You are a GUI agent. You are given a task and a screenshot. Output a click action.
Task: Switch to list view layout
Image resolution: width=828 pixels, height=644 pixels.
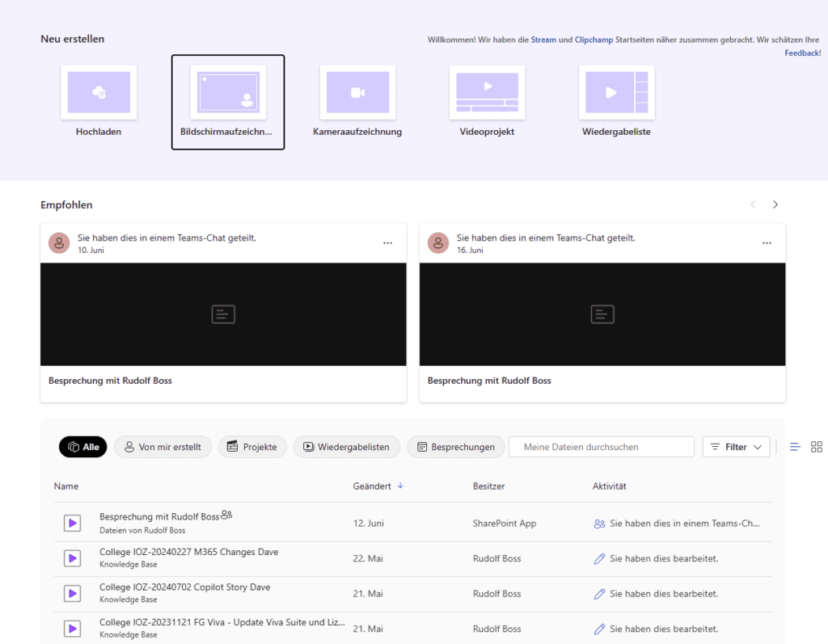795,447
